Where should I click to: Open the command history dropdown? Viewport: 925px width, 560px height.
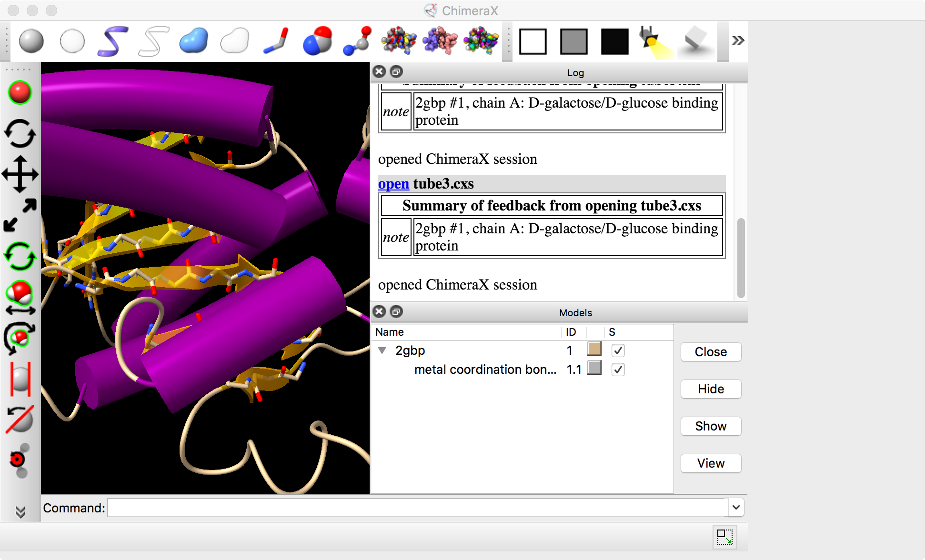pyautogui.click(x=736, y=508)
